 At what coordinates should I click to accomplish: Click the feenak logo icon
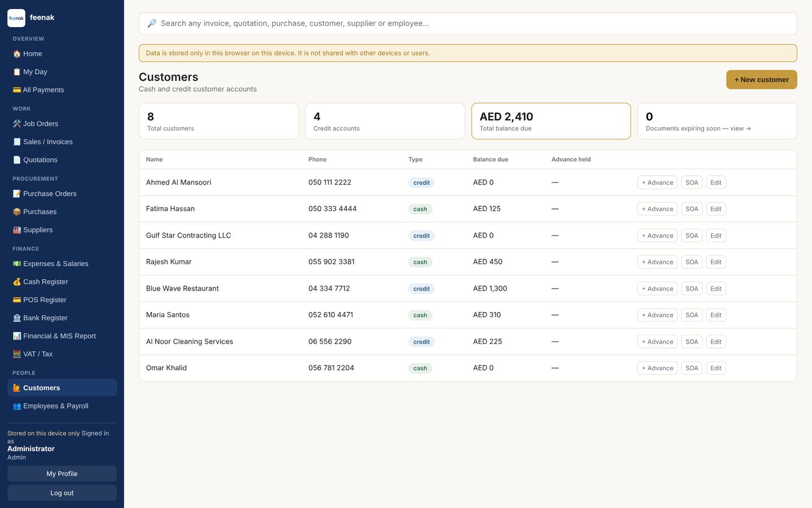pyautogui.click(x=16, y=18)
